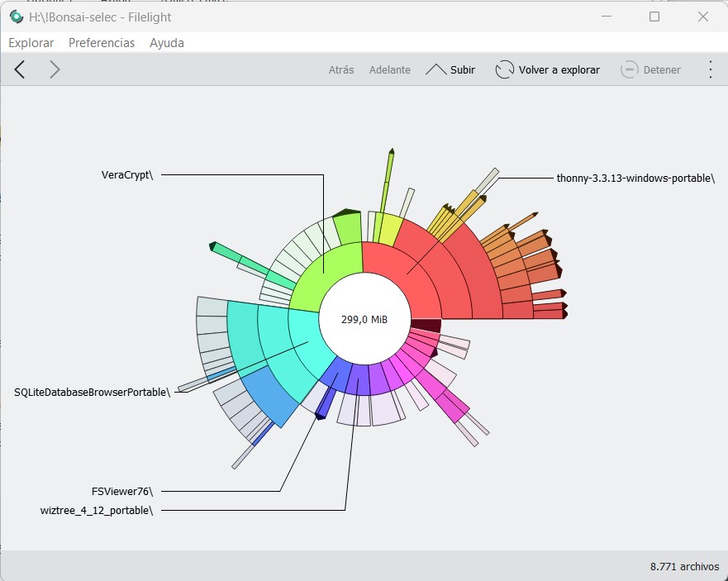Click the 299,0 MiB center circle
Viewport: 728px width, 581px height.
364,320
